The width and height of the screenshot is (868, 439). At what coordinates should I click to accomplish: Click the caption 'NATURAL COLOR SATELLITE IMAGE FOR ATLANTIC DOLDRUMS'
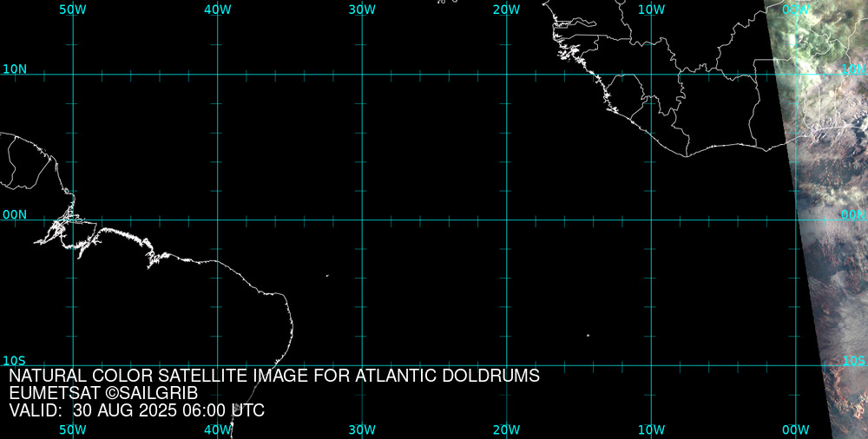[274, 376]
